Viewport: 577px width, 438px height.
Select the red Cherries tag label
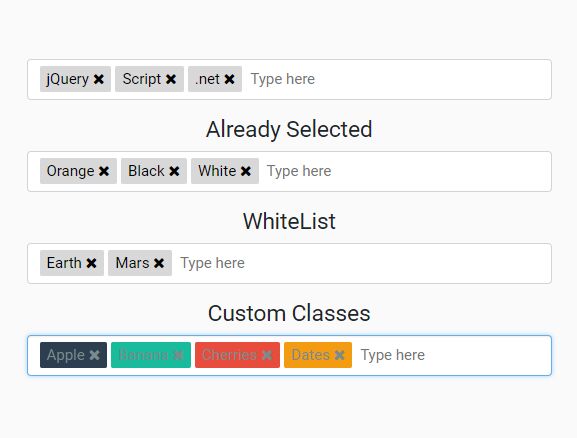pos(229,355)
